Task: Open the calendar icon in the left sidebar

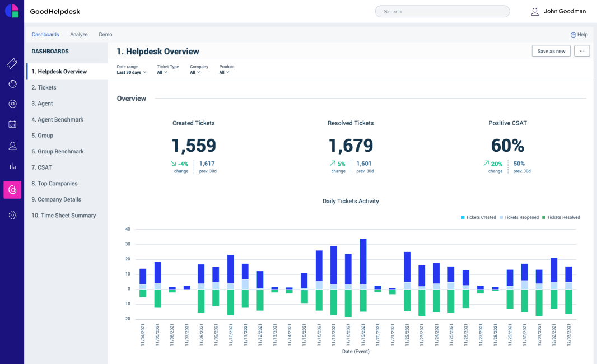Action: click(12, 124)
